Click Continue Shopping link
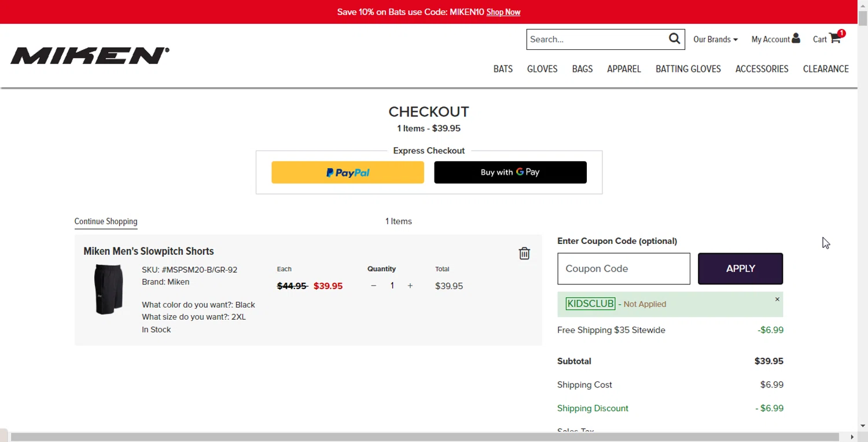This screenshot has height=442, width=868. [x=106, y=221]
